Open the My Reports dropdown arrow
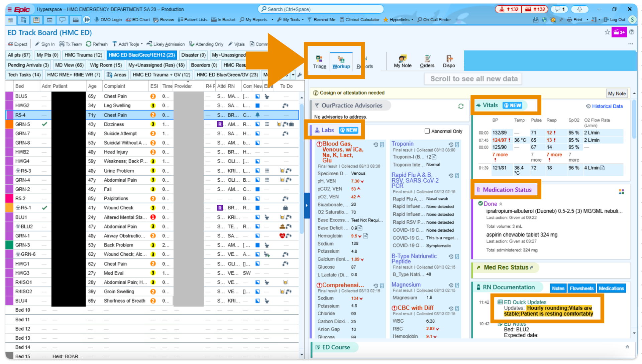The height and width of the screenshot is (364, 642). 272,20
